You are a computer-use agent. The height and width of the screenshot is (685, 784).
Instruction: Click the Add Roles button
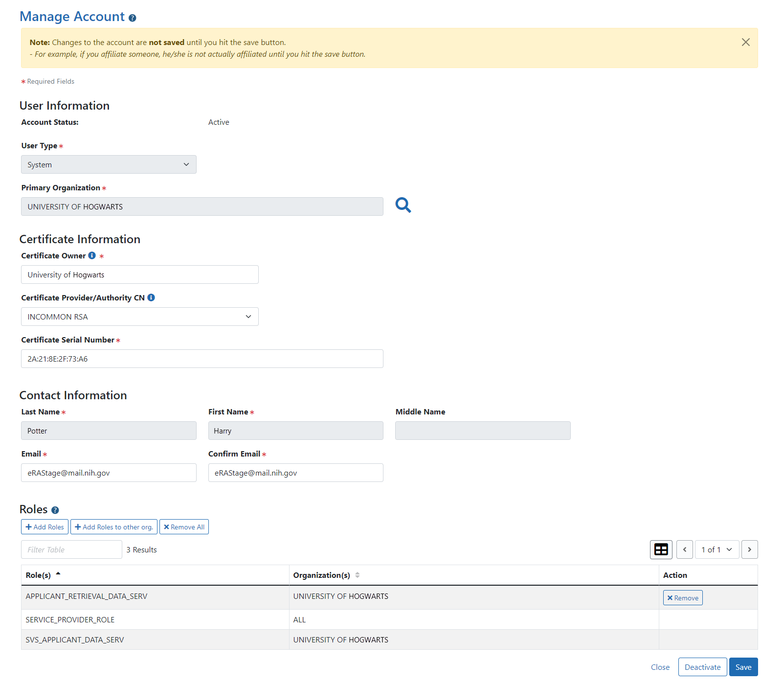(x=45, y=527)
